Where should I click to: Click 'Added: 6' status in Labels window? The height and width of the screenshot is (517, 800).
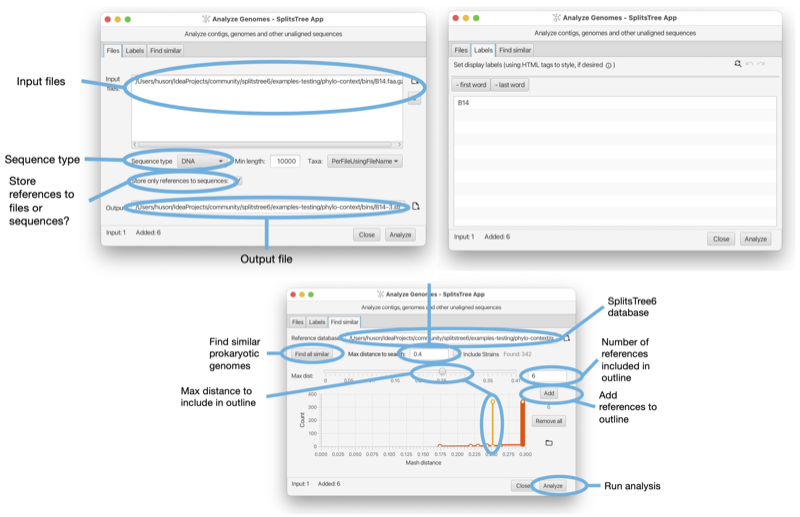click(497, 237)
